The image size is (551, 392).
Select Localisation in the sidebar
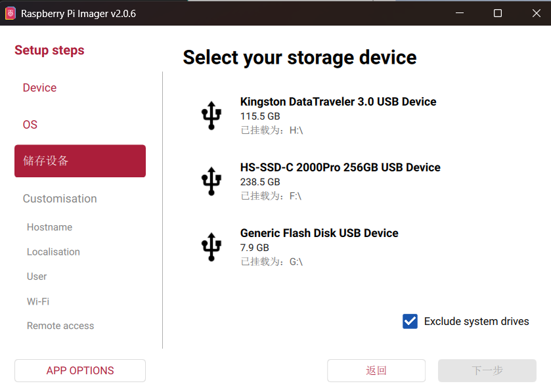[53, 252]
